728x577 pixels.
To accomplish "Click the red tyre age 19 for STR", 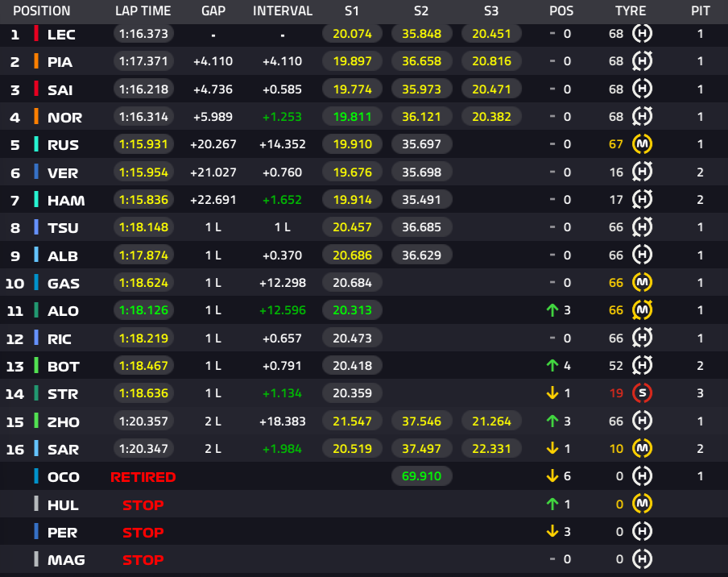I will [616, 393].
